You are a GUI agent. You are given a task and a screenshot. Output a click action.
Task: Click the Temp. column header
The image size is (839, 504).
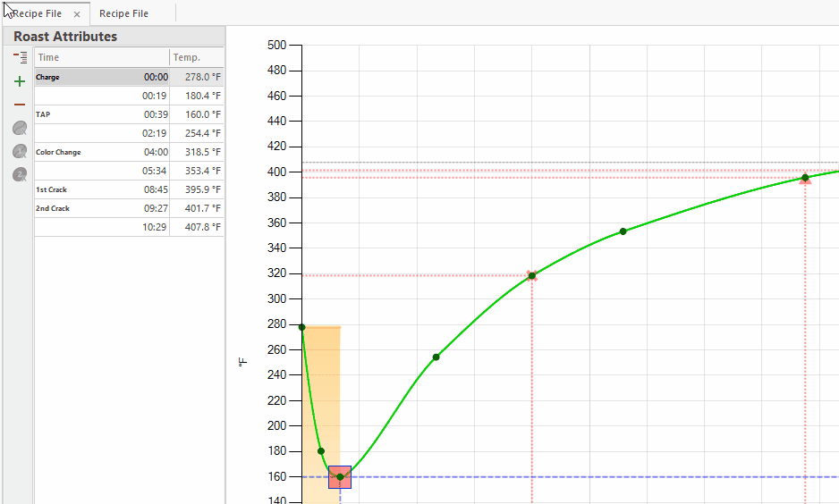click(195, 57)
